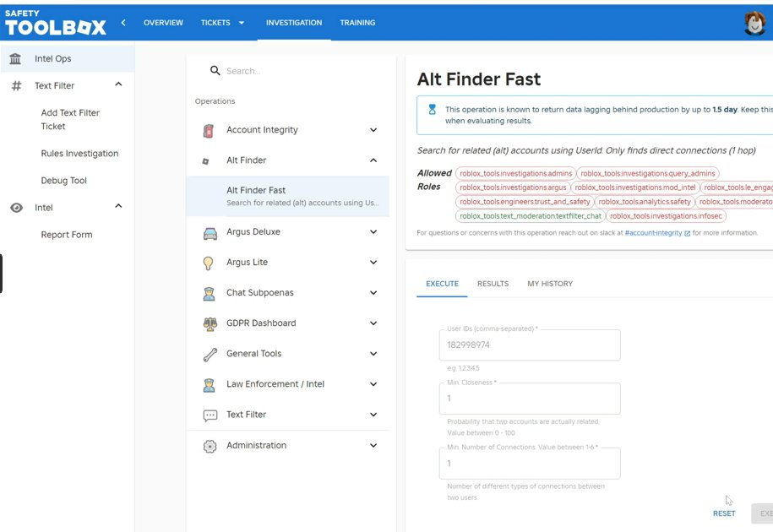
Task: Click the hourglass icon in lag notice
Action: pos(433,110)
